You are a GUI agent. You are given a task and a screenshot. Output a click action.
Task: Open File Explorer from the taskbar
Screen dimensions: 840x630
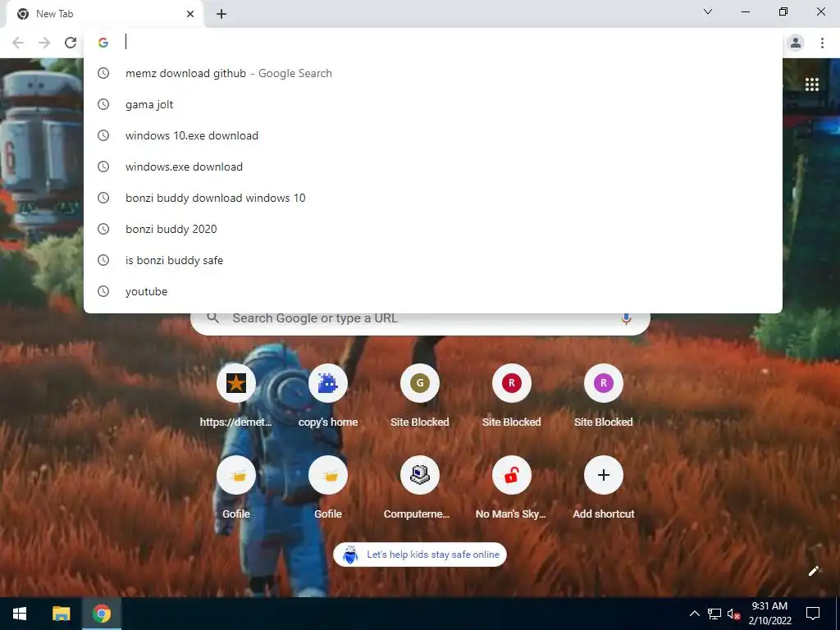click(61, 614)
